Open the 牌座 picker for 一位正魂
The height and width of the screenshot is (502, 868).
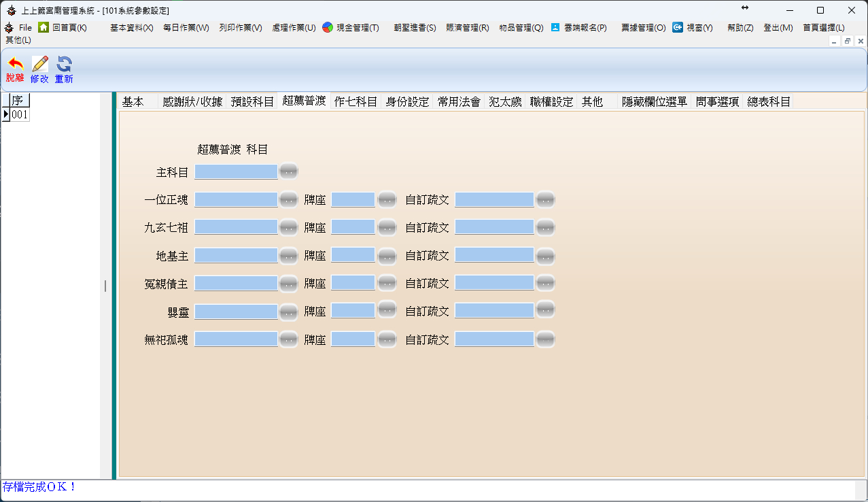pos(386,199)
